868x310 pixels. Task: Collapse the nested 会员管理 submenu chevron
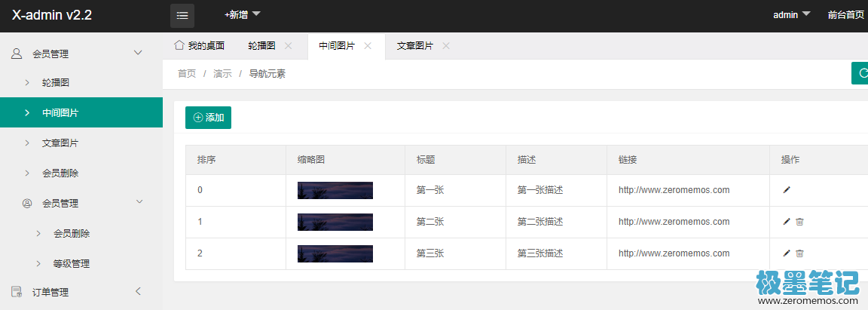[139, 202]
